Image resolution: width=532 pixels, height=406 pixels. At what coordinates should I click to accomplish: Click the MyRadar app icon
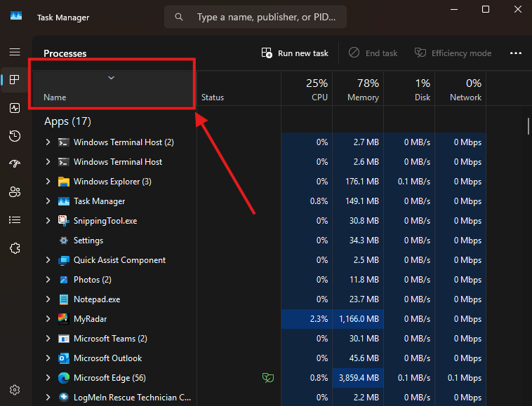point(63,319)
